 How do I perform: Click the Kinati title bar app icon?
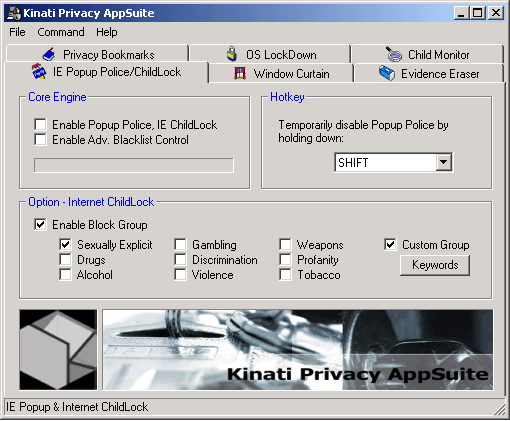[14, 13]
